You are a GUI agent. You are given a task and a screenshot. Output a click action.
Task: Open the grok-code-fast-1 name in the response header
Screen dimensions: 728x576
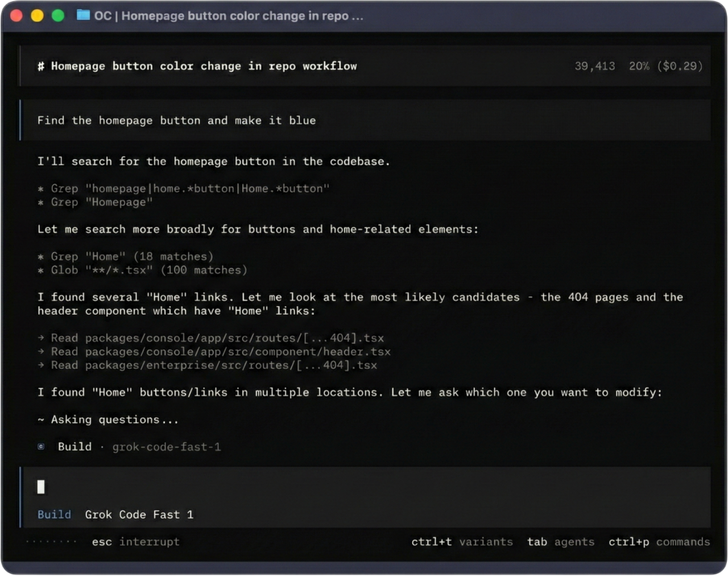click(x=167, y=447)
